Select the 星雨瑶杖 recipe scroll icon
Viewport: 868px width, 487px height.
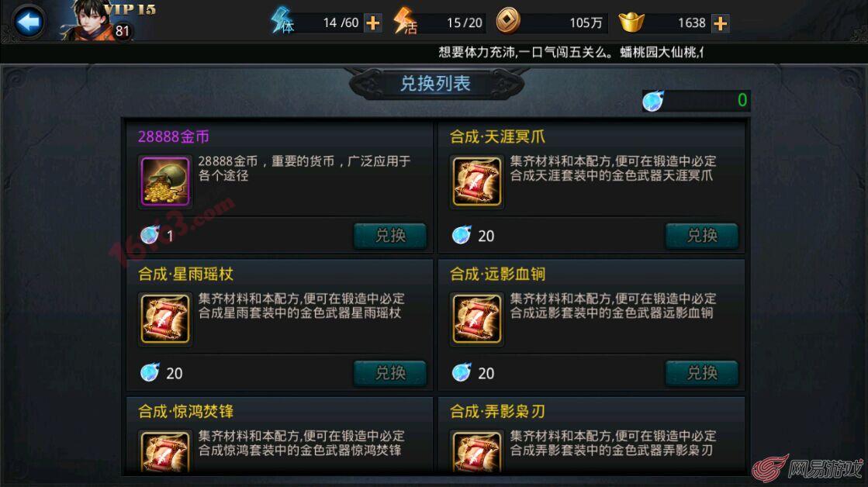[165, 319]
